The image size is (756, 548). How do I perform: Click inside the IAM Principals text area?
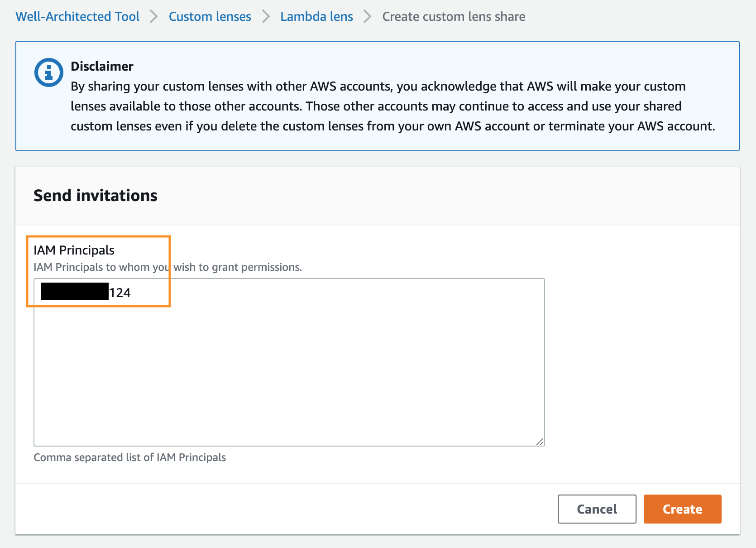click(x=290, y=362)
